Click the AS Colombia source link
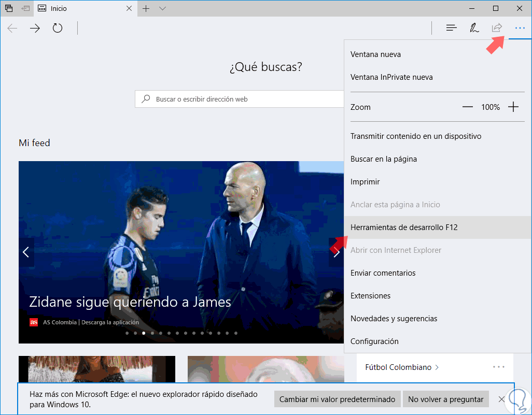The width and height of the screenshot is (532, 415). [60, 322]
